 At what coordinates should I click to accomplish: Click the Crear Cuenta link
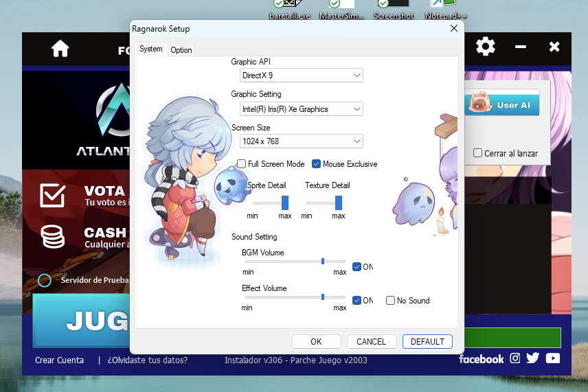pyautogui.click(x=59, y=360)
